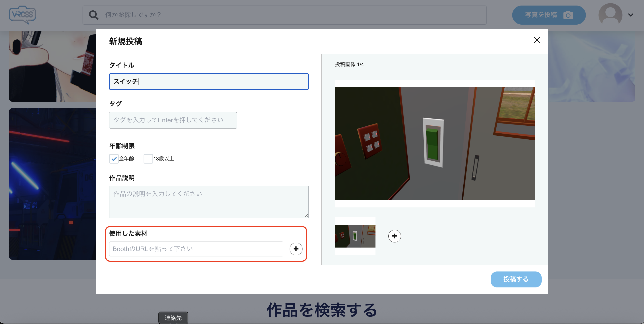Click the 作品を検索する heading
644x324 pixels.
(x=322, y=310)
